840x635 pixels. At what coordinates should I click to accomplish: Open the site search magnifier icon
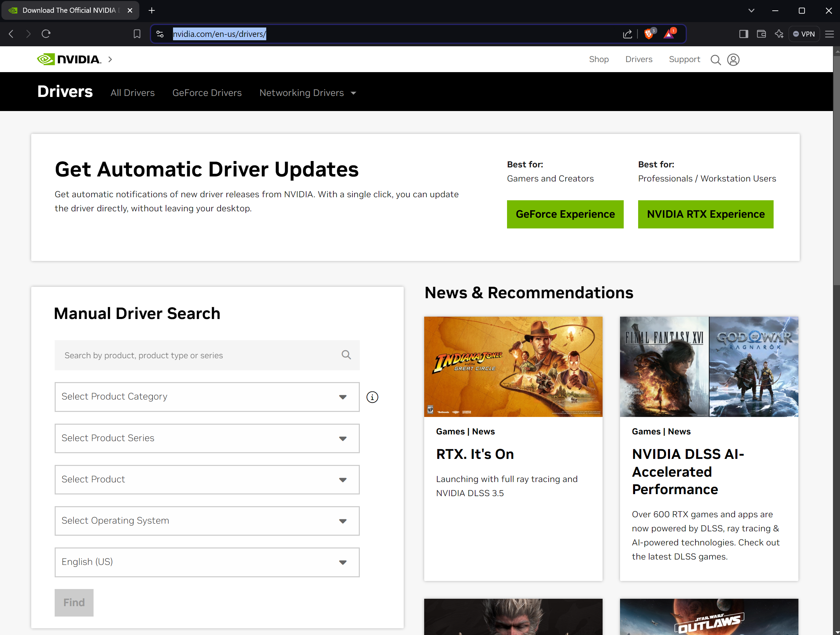tap(716, 60)
